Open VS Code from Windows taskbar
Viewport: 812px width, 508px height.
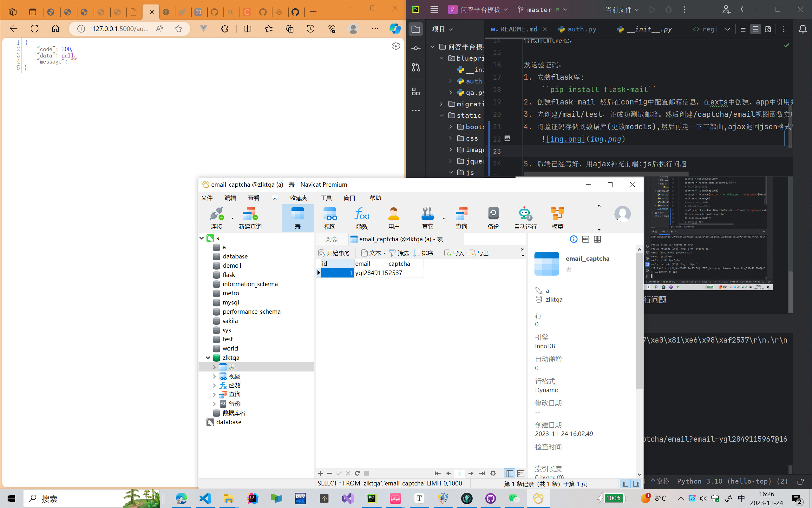point(205,498)
